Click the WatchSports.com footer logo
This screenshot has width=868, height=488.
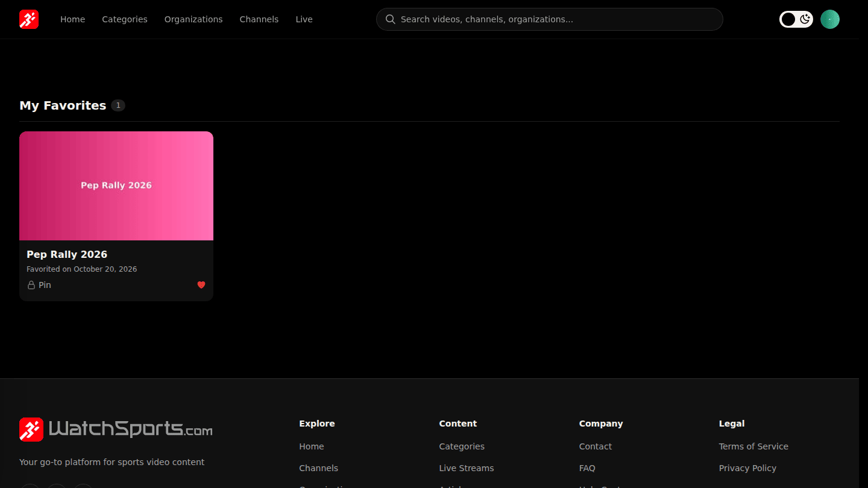(116, 430)
